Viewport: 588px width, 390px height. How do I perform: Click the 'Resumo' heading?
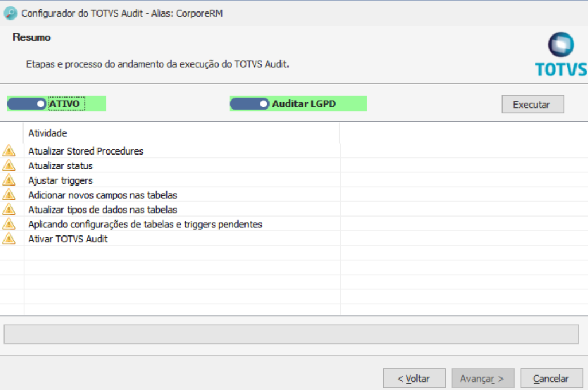pos(32,37)
